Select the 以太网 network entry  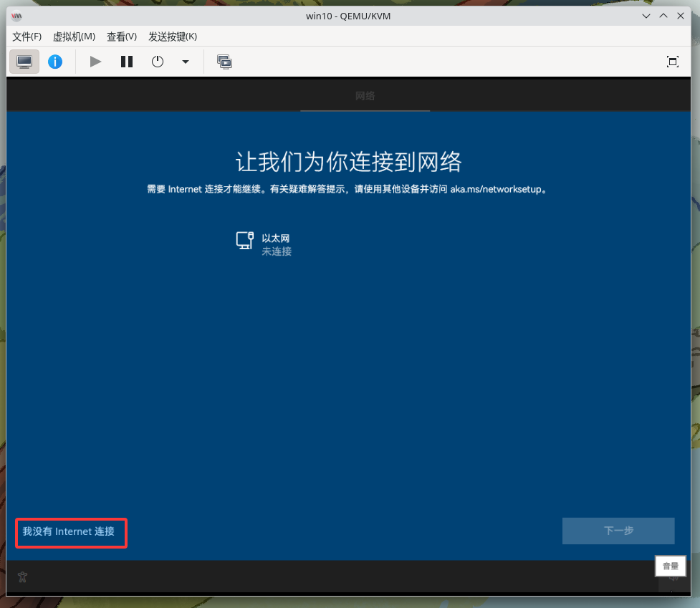click(264, 244)
